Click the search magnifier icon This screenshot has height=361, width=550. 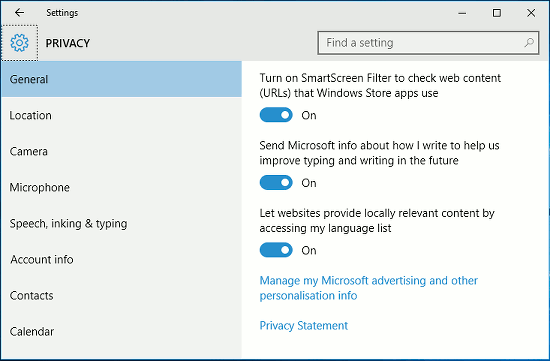(529, 43)
